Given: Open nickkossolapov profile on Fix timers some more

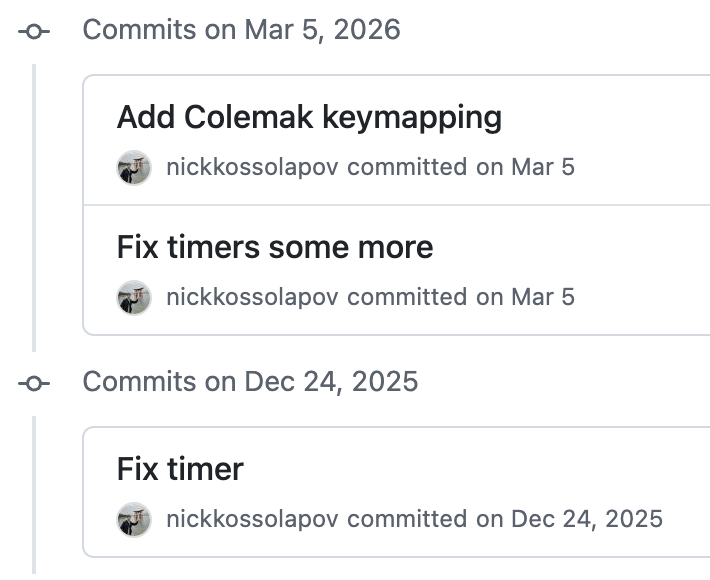Looking at the screenshot, I should click(x=252, y=297).
